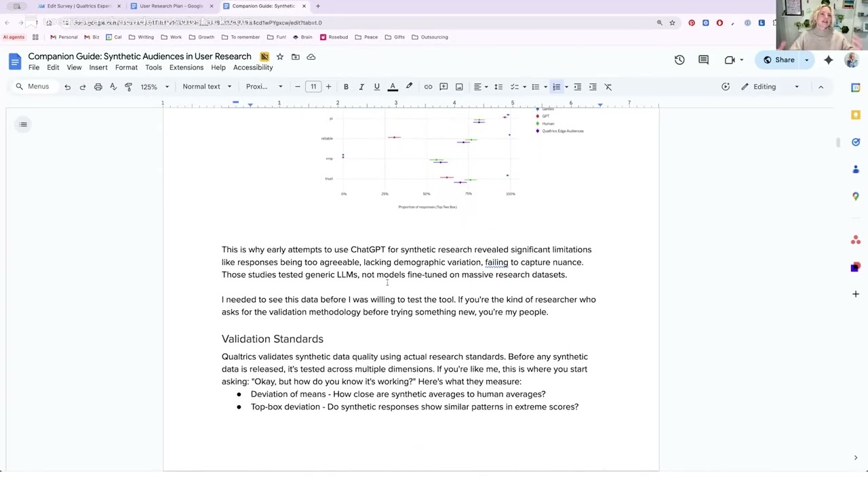Open the video call camera icon
Screen dimensions: 868x488
tap(730, 60)
